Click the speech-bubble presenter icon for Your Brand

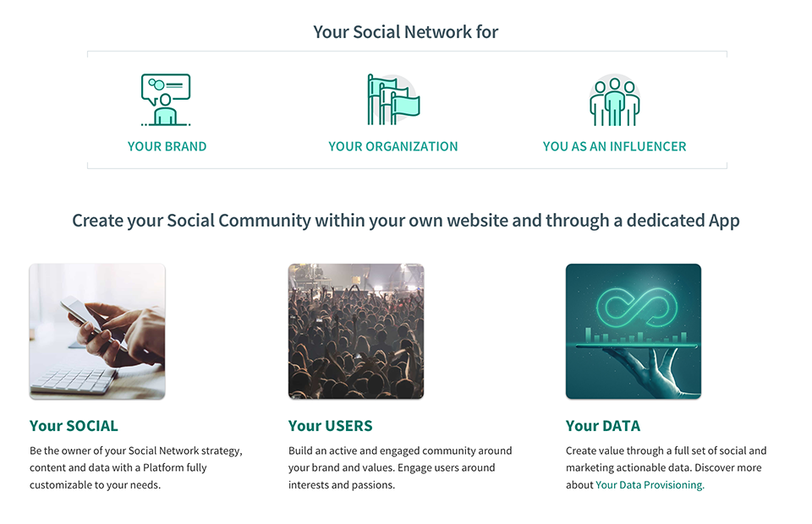(166, 100)
